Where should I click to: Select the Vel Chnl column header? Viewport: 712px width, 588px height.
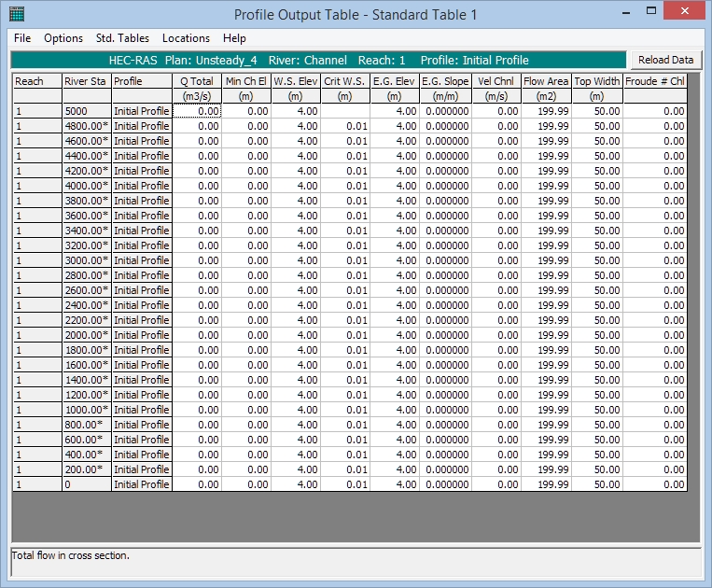[496, 81]
